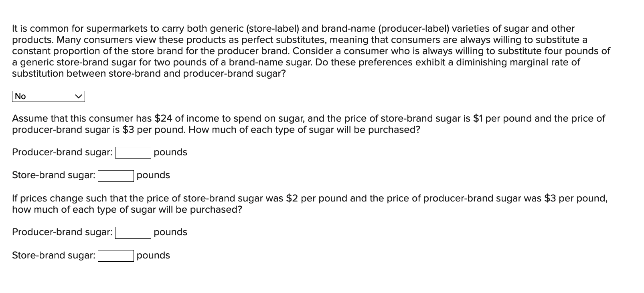Click the "pounds" label after second Producer-brand box
This screenshot has height=293, width=644.
tap(170, 232)
